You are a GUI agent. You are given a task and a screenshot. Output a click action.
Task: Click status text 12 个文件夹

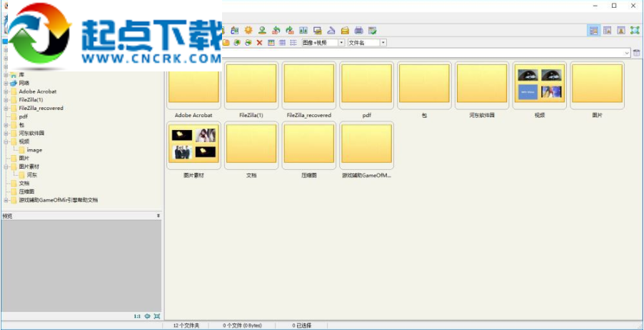click(186, 326)
